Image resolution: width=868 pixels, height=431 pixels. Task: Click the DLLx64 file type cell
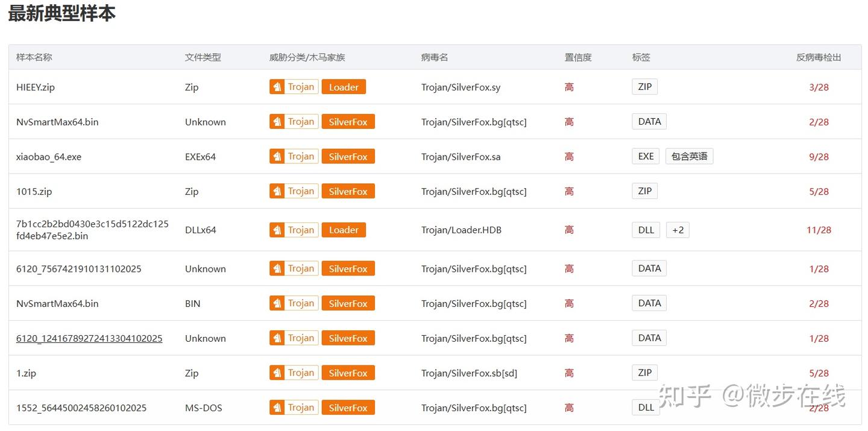click(201, 230)
